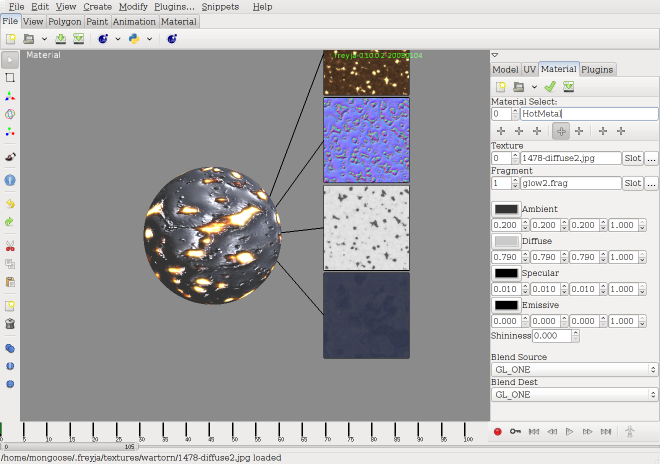Click the Copy icon in left toolbar
Image resolution: width=660 pixels, height=464 pixels.
click(x=10, y=264)
